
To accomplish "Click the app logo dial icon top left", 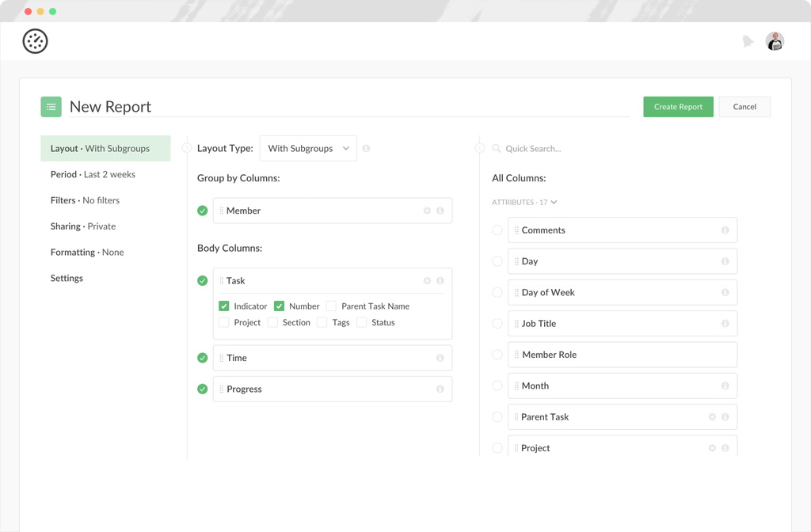I will coord(35,40).
